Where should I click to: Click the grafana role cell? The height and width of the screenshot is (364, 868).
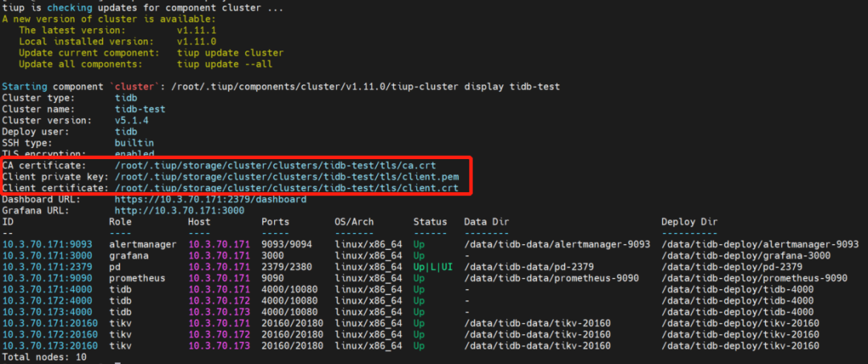[129, 256]
